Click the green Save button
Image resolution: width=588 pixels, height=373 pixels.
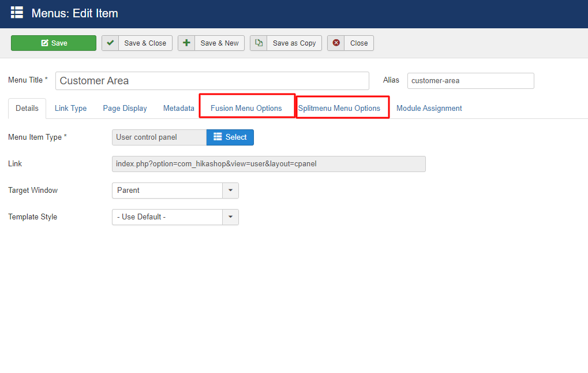54,43
